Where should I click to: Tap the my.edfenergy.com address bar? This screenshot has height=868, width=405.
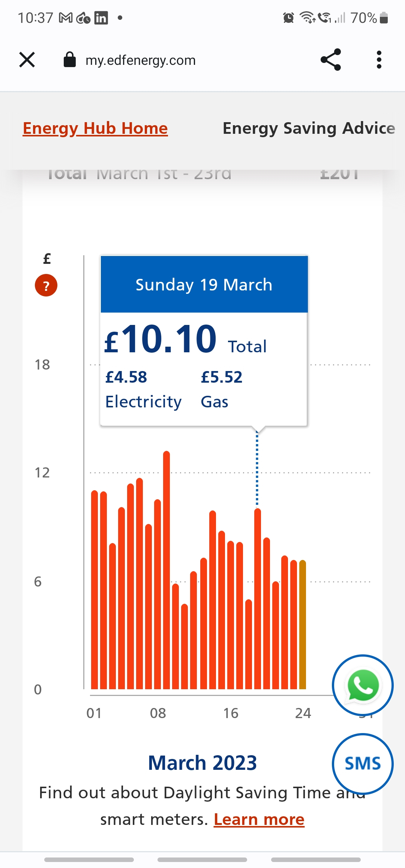[141, 60]
